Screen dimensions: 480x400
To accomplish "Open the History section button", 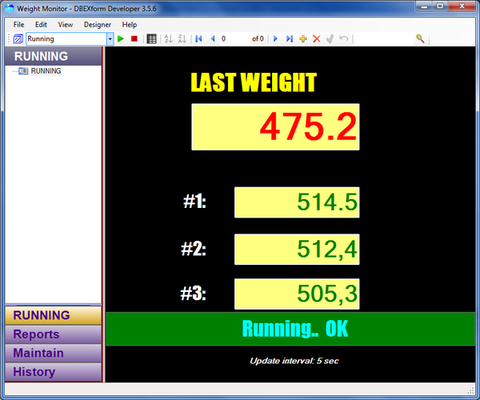I will point(53,372).
